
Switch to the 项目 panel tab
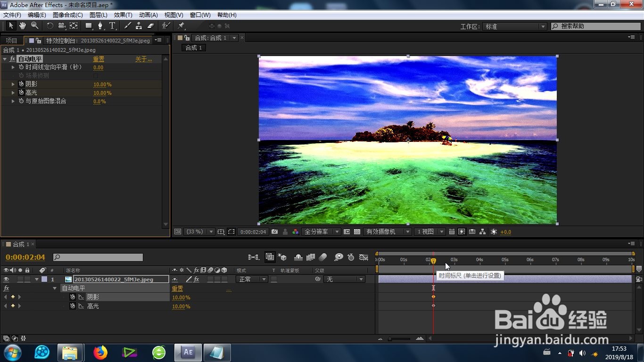[x=11, y=41]
